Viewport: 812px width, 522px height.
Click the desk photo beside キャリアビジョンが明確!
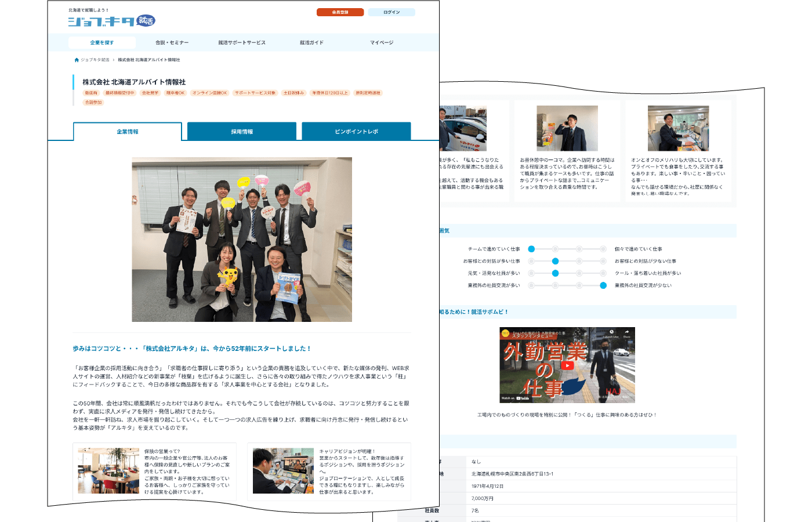point(284,470)
